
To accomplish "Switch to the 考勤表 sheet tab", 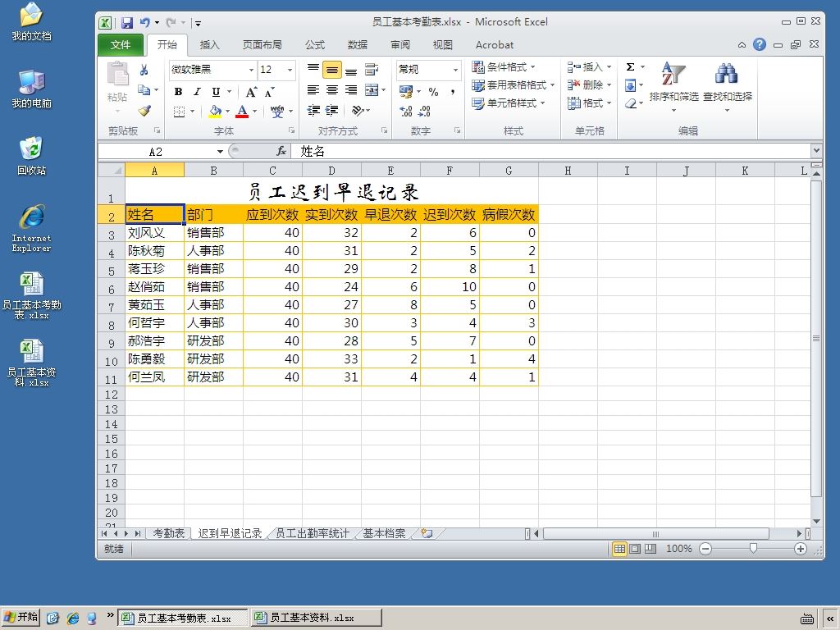I will tap(169, 533).
